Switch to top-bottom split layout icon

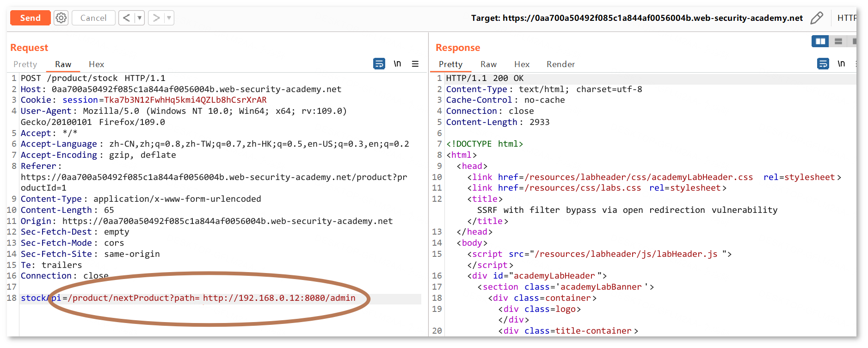(x=838, y=41)
